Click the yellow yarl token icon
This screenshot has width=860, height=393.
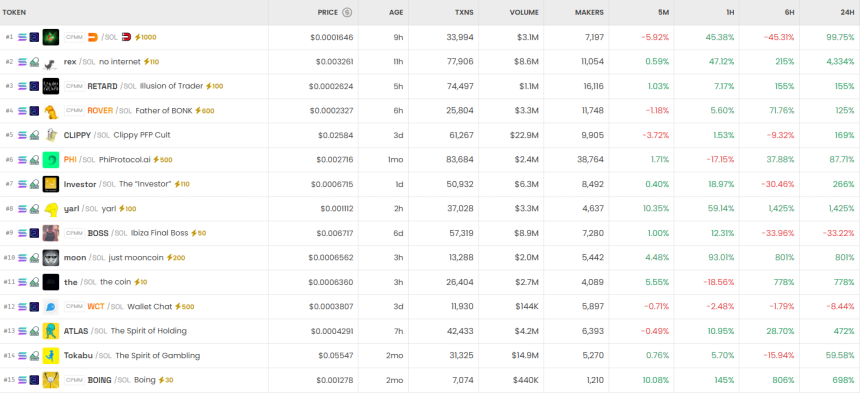tap(50, 209)
